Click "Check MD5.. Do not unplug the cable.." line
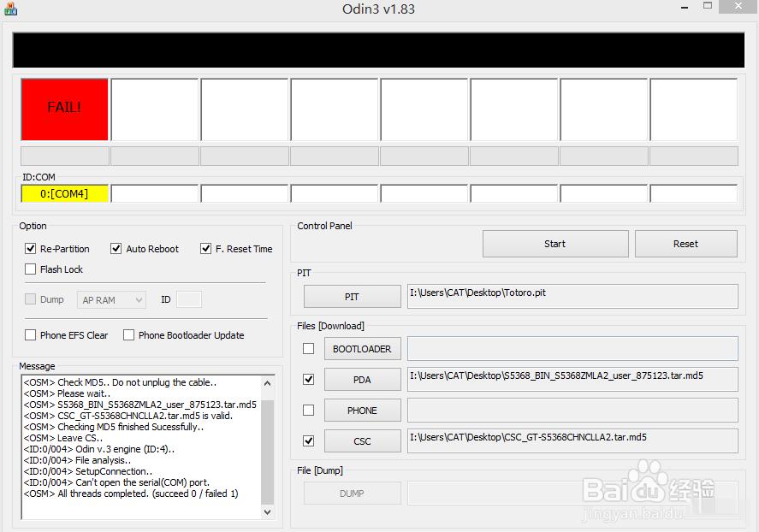 [x=120, y=382]
